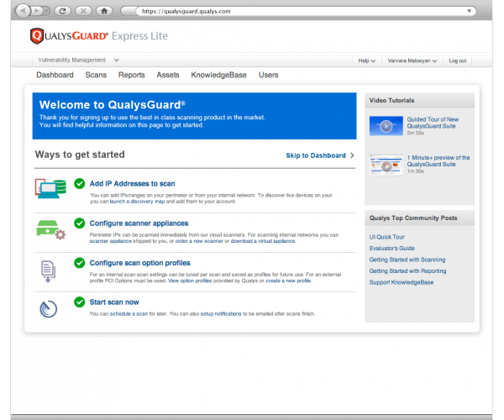Click the create a new profile link

point(288,281)
